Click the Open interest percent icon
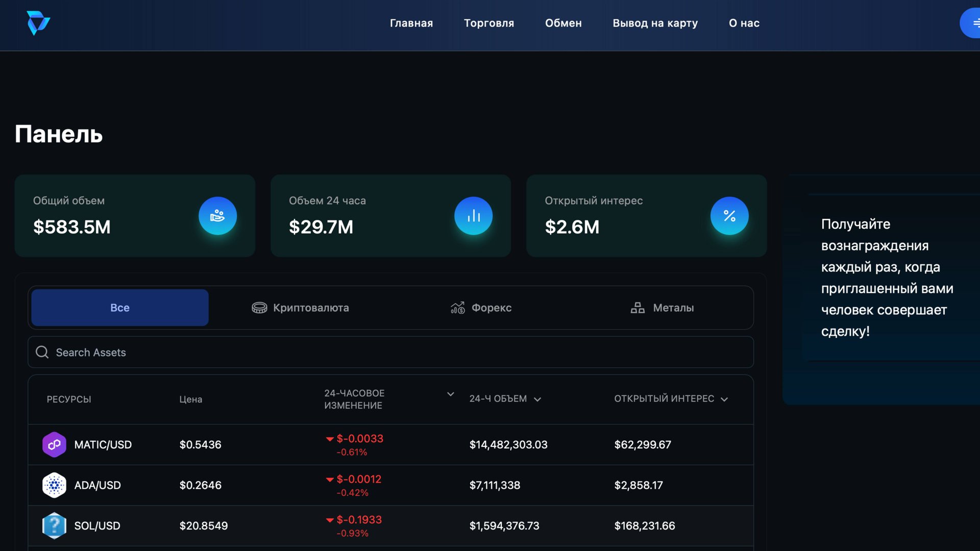The width and height of the screenshot is (980, 551). tap(729, 216)
